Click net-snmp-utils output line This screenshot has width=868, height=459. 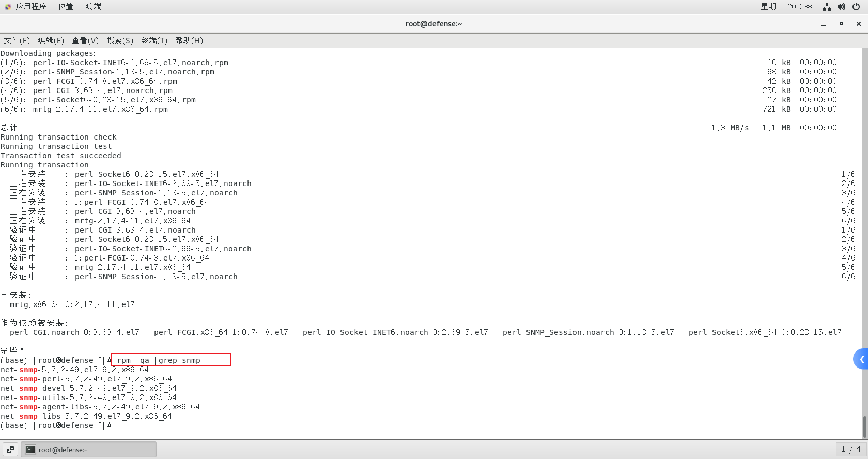[88, 397]
